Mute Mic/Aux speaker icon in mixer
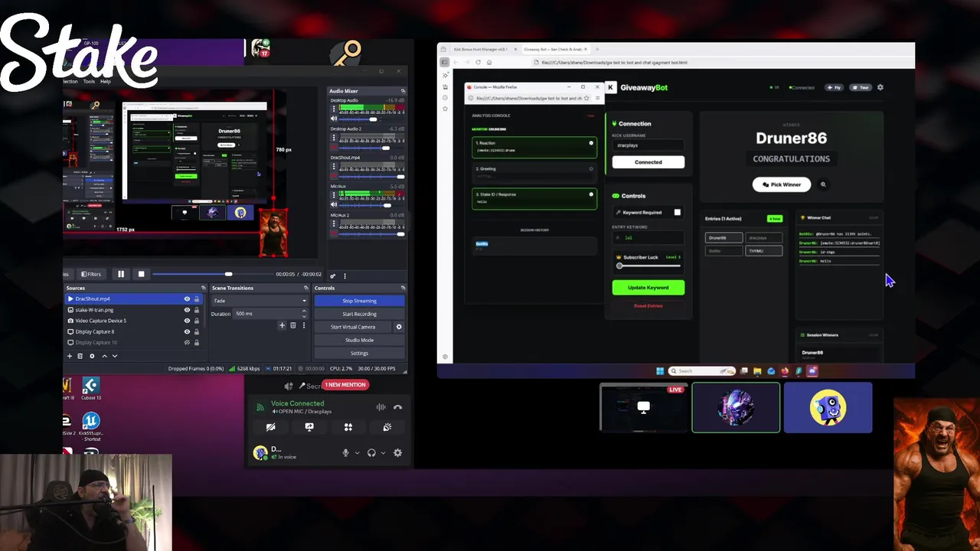The image size is (980, 551). [334, 205]
